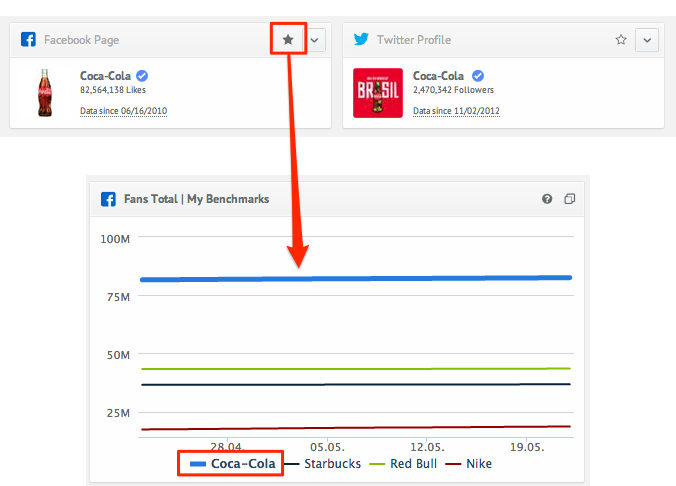This screenshot has width=676, height=486.
Task: Toggle Coca-Cola series in chart legend
Action: coord(232,464)
